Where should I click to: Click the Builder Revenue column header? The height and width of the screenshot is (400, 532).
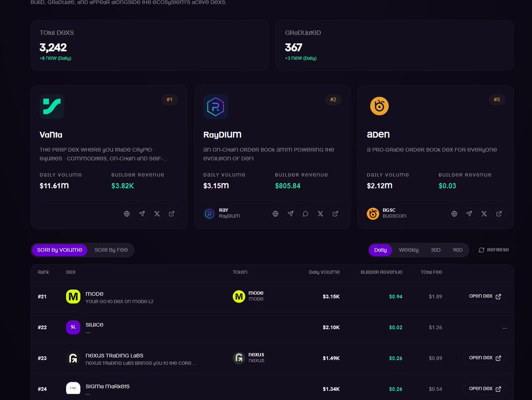382,272
